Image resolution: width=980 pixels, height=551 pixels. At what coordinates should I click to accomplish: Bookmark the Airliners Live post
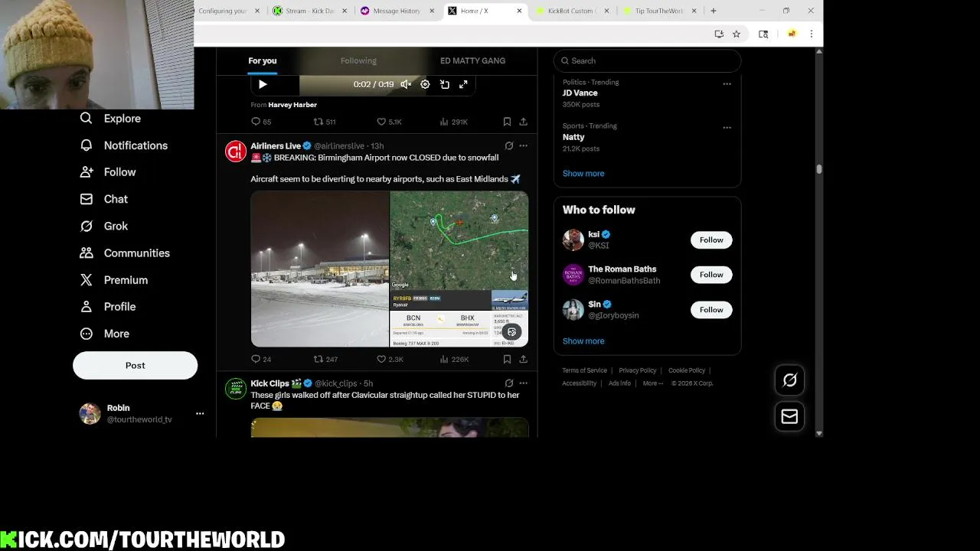click(x=507, y=359)
